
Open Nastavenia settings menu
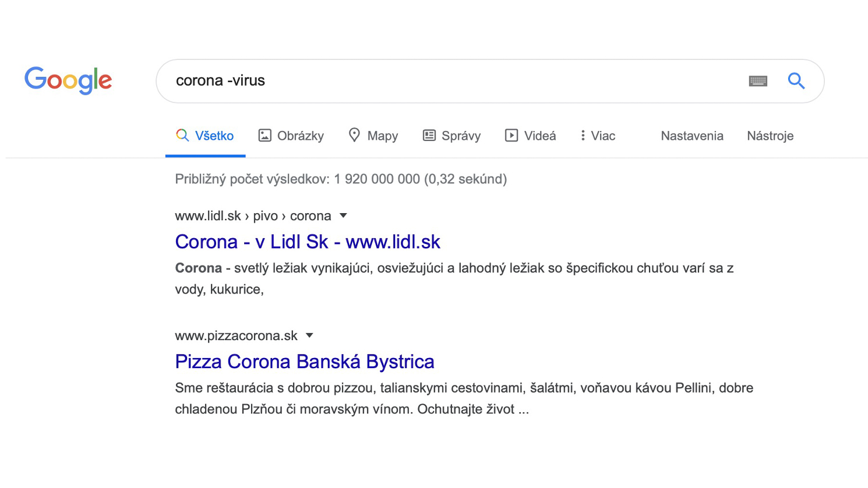click(x=692, y=136)
